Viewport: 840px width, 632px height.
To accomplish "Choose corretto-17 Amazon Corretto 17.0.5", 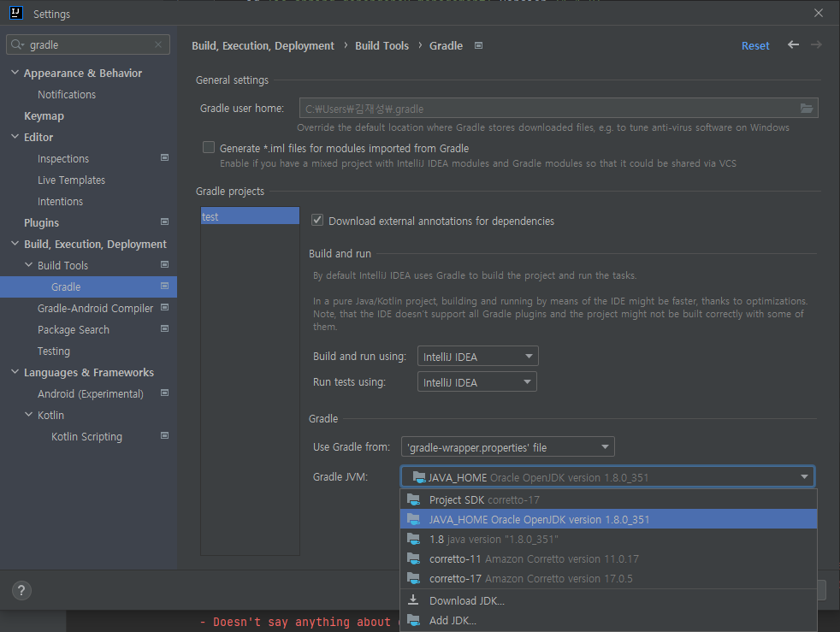I will point(608,578).
